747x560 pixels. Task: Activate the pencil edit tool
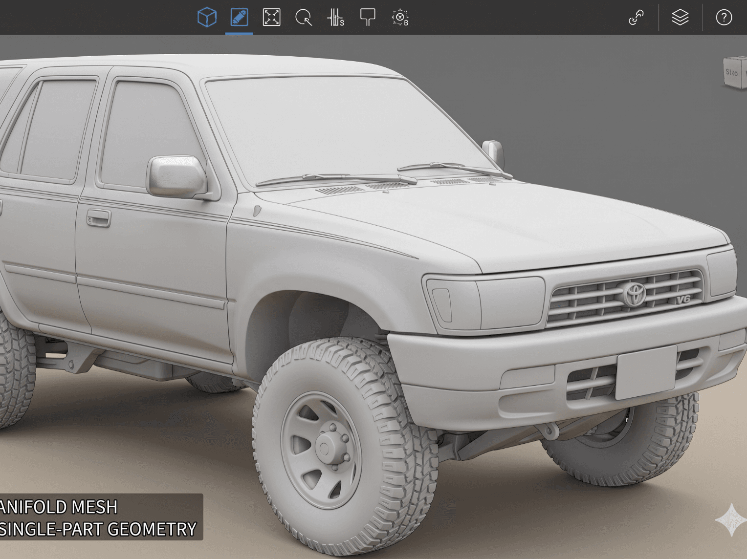(239, 18)
